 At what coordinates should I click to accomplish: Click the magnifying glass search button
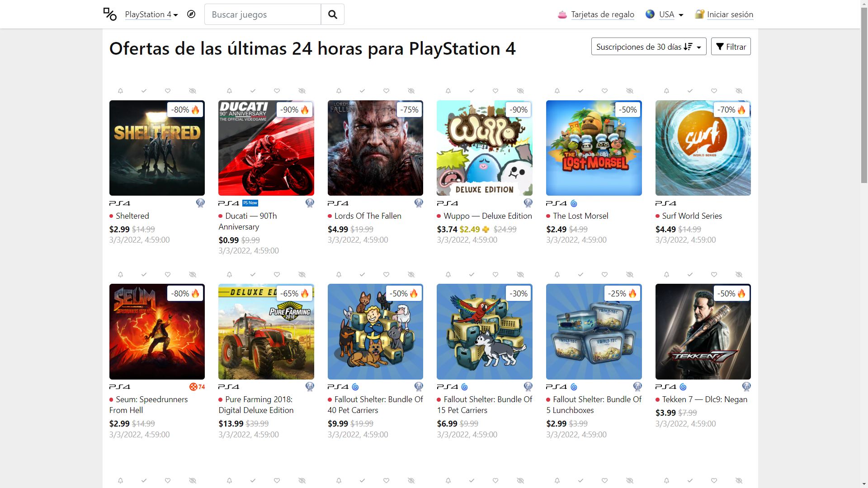click(333, 14)
